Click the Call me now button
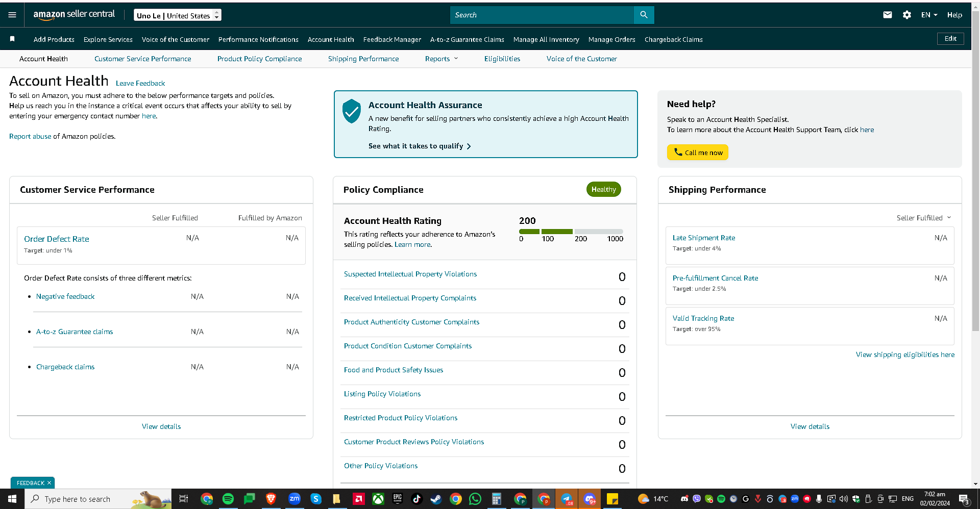Viewport: 980px width, 509px height. click(x=698, y=152)
